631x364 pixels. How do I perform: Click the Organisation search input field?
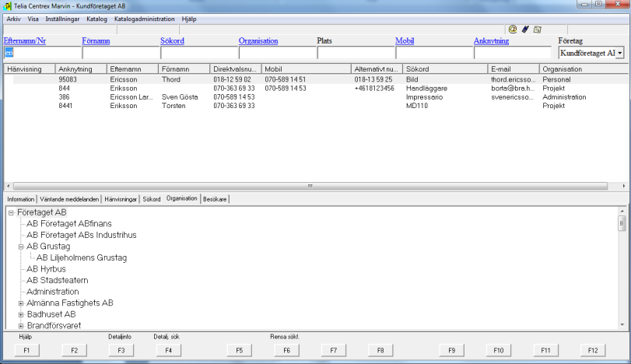tap(278, 53)
